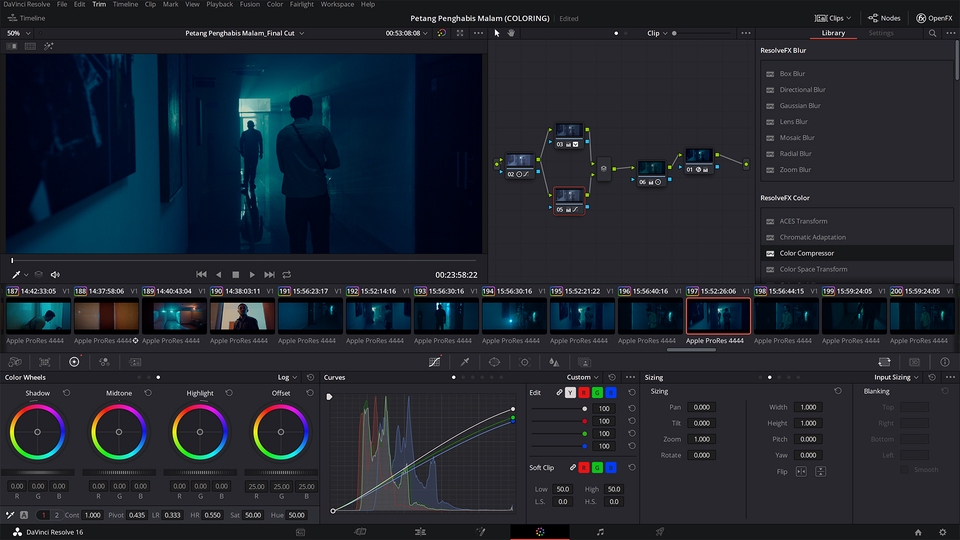Image resolution: width=960 pixels, height=540 pixels.
Task: Reset the Shadow color wheel
Action: click(x=66, y=393)
